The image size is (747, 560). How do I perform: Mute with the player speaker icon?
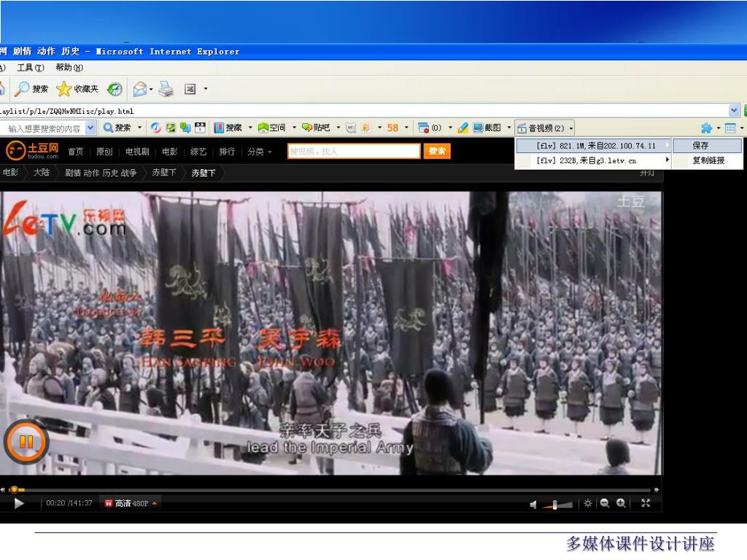tap(533, 505)
